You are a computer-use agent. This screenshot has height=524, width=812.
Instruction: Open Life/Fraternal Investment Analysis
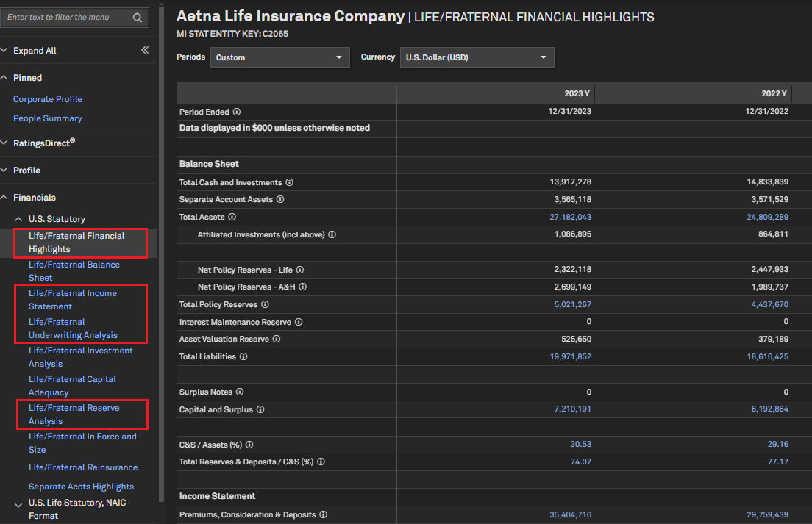click(80, 357)
